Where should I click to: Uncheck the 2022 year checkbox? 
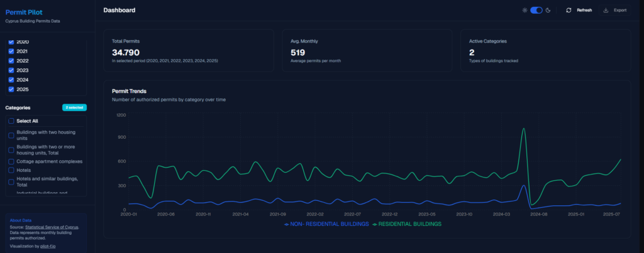[11, 61]
